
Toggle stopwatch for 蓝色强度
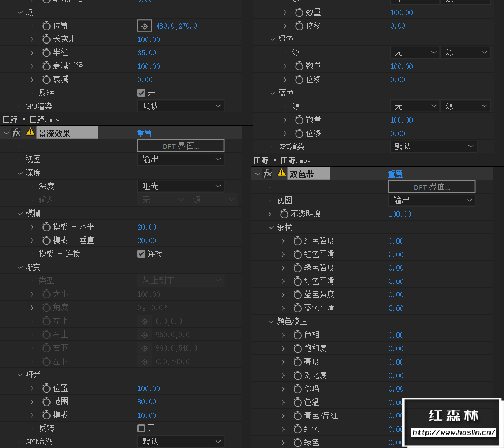(x=297, y=295)
